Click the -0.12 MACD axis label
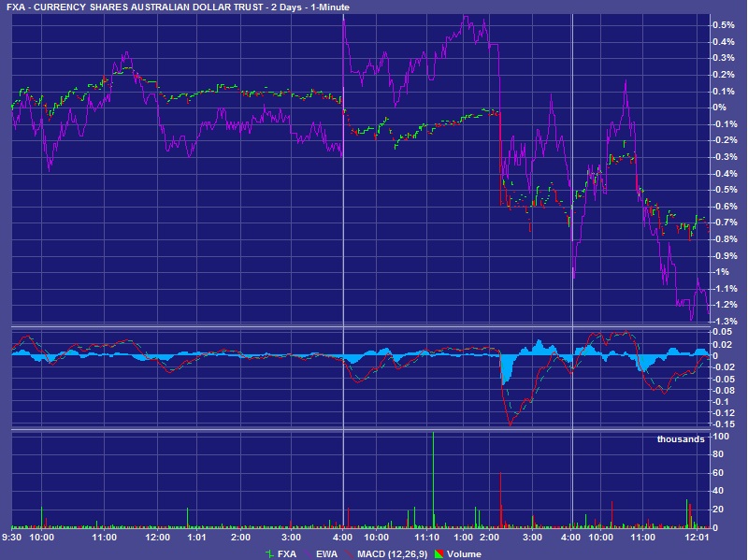Image resolution: width=748 pixels, height=560 pixels. [x=723, y=412]
